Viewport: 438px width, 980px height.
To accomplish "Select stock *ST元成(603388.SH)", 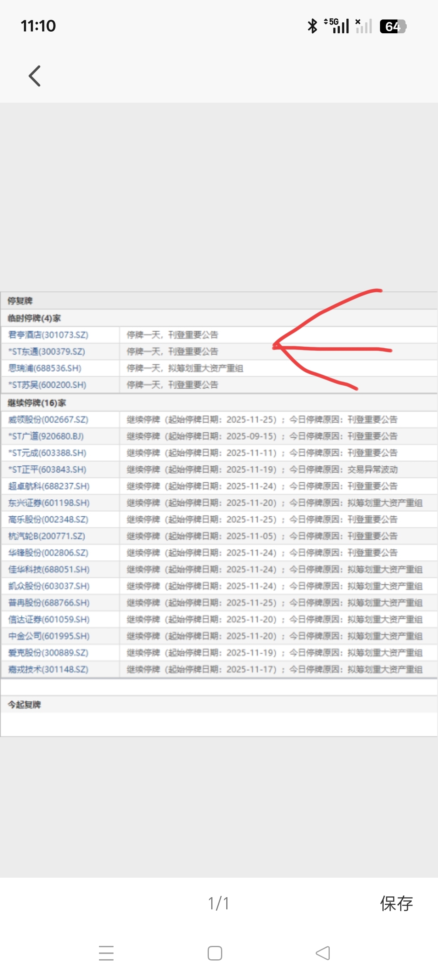I will [x=47, y=453].
